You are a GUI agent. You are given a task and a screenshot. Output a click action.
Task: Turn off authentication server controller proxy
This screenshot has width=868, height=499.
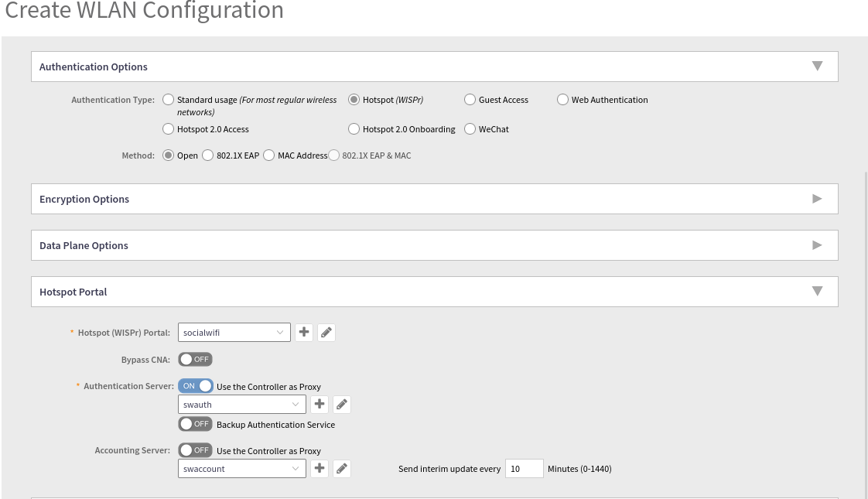tap(195, 386)
